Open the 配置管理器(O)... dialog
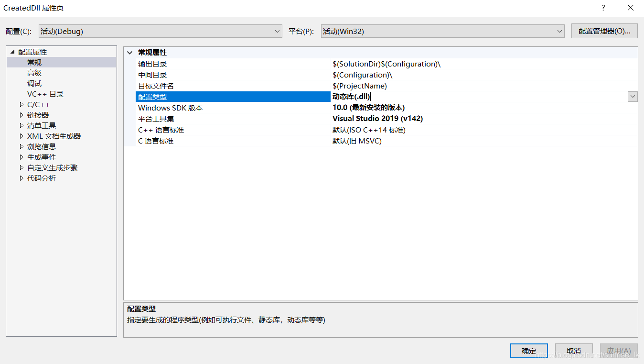 [604, 31]
